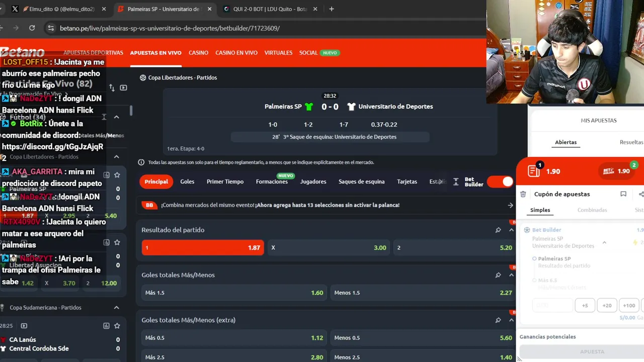Close the QUI 2-0 BOT tab
The height and width of the screenshot is (362, 644).
[x=315, y=9]
